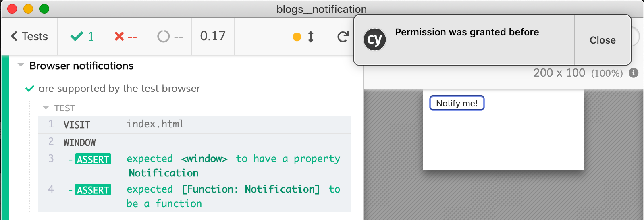The width and height of the screenshot is (644, 220).
Task: Click the viewport info icon
Action: click(634, 73)
